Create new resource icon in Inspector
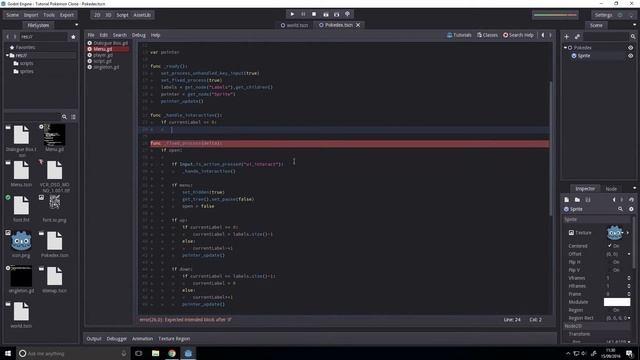Viewport: 640px width, 360px height. coord(567,200)
